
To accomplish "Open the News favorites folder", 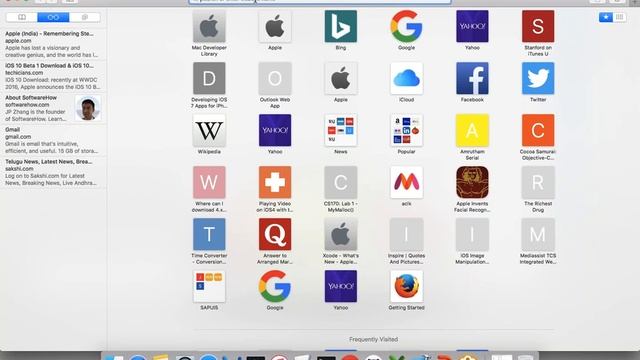I will tap(340, 130).
